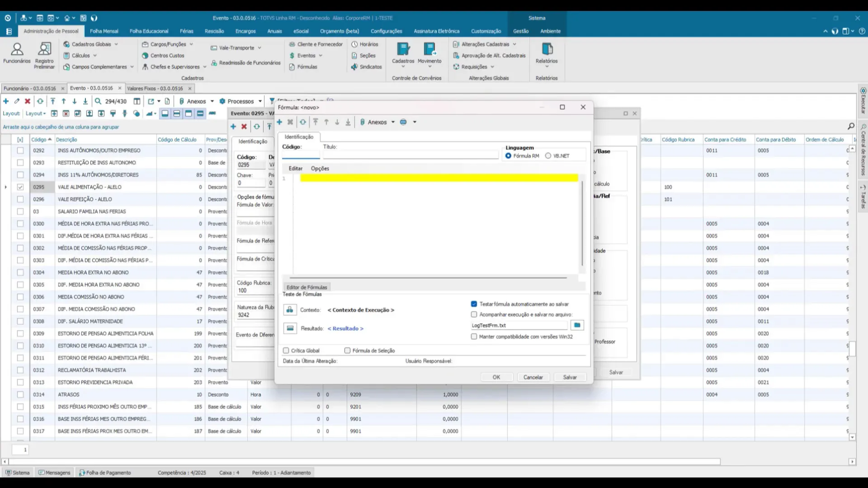The width and height of the screenshot is (868, 488).
Task: Open the Opções menu in formula editor
Action: [x=320, y=169]
